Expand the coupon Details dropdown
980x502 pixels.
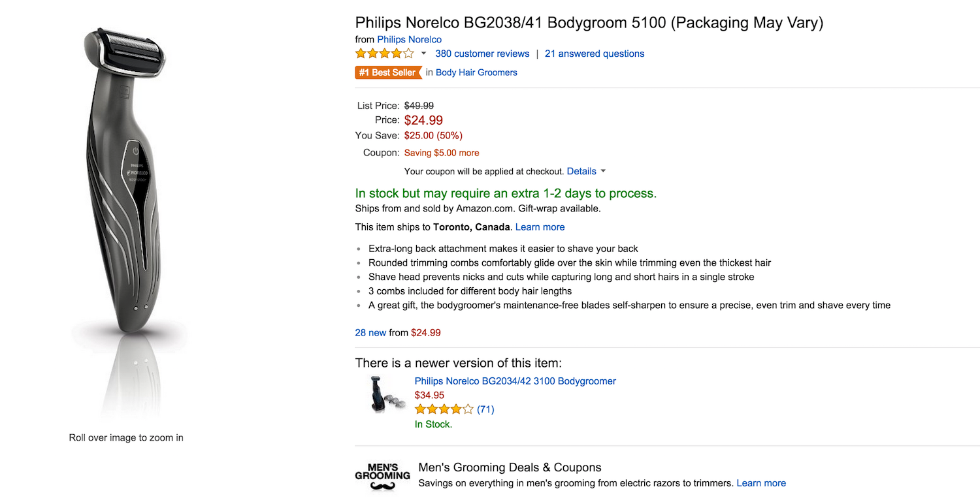click(586, 171)
